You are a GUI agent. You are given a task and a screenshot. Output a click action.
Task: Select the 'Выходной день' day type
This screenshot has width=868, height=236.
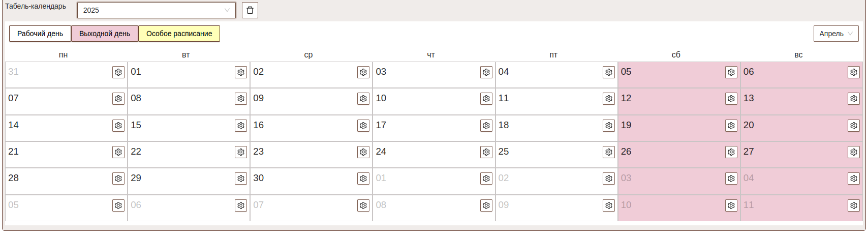[105, 34]
